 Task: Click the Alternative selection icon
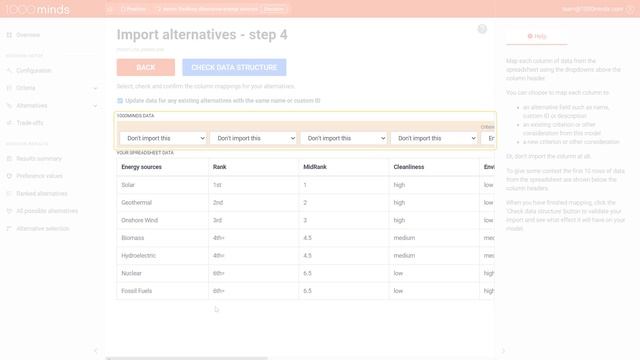pyautogui.click(x=9, y=229)
